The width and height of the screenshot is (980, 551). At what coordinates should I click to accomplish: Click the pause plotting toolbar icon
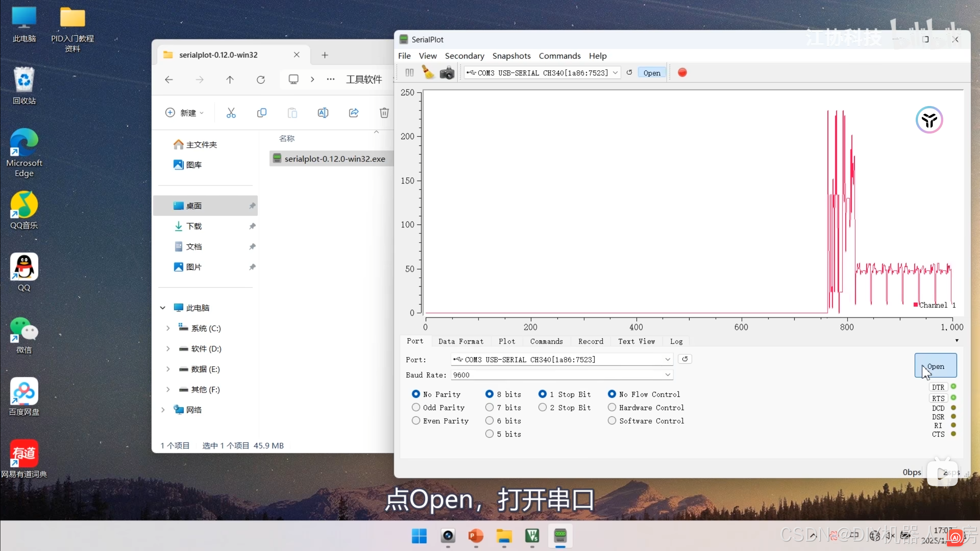pyautogui.click(x=409, y=73)
